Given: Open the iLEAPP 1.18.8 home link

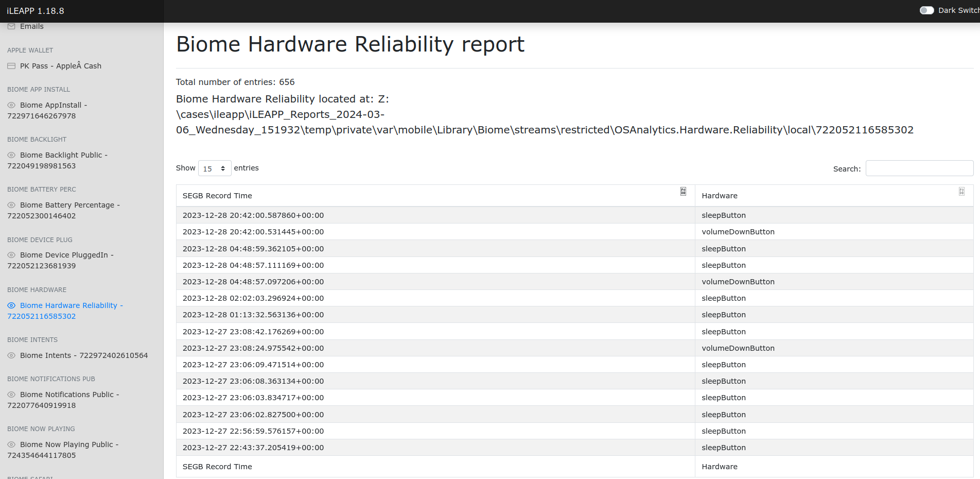Looking at the screenshot, I should point(36,11).
